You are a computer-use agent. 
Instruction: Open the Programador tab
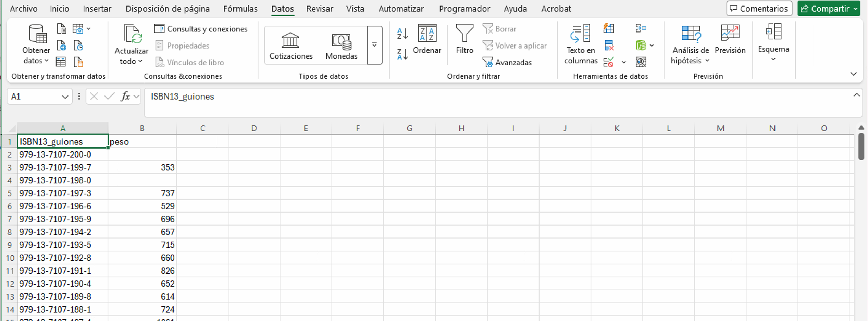coord(464,9)
